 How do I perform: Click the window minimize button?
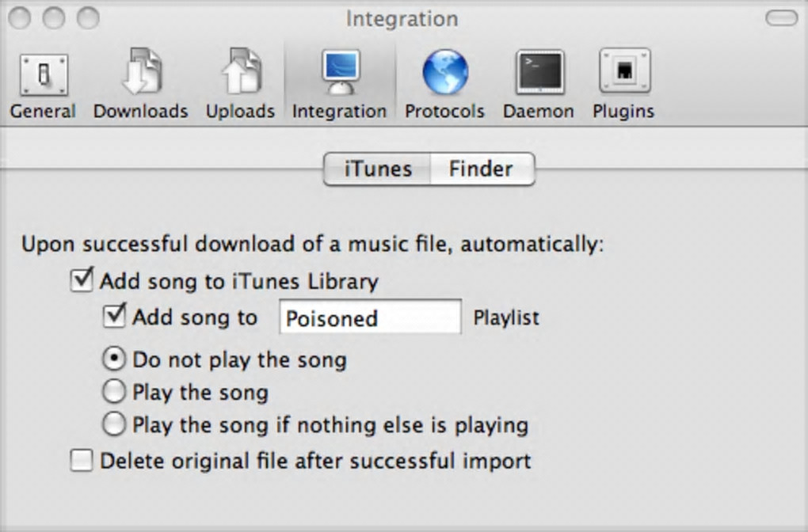[x=54, y=18]
